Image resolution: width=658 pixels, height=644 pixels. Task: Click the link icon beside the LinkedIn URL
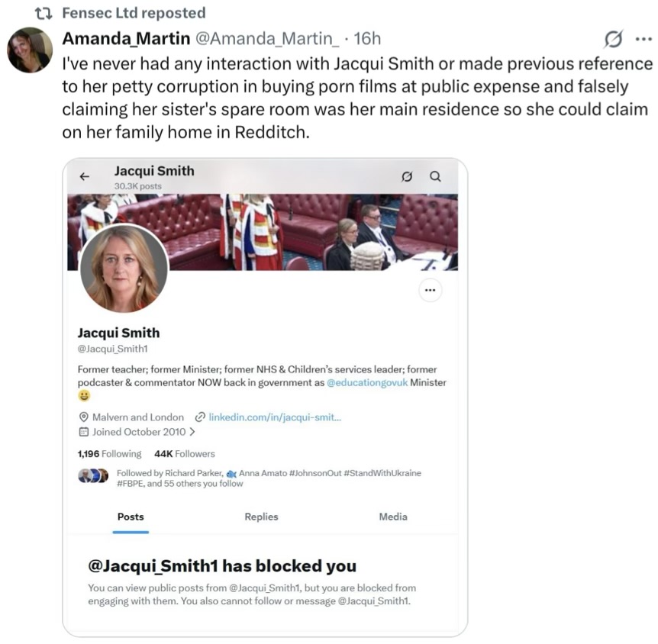click(200, 417)
